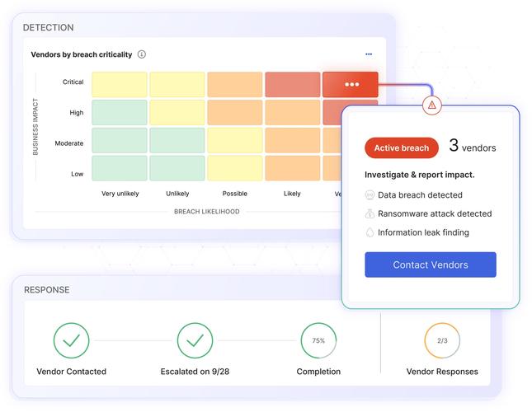Open the three-dot menu of the vendors card
Image resolution: width=532 pixels, height=412 pixels.
369,54
